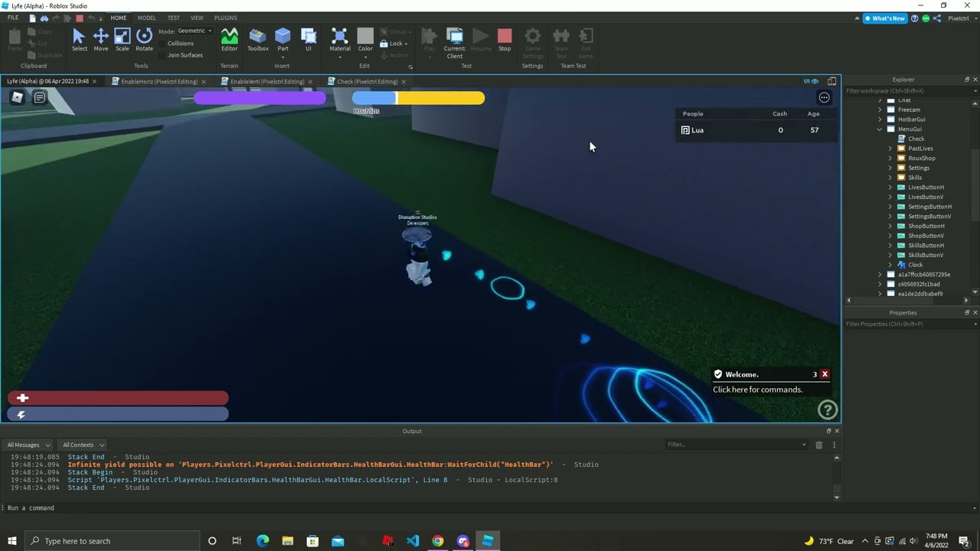
Task: Click the help question mark icon
Action: [x=828, y=410]
